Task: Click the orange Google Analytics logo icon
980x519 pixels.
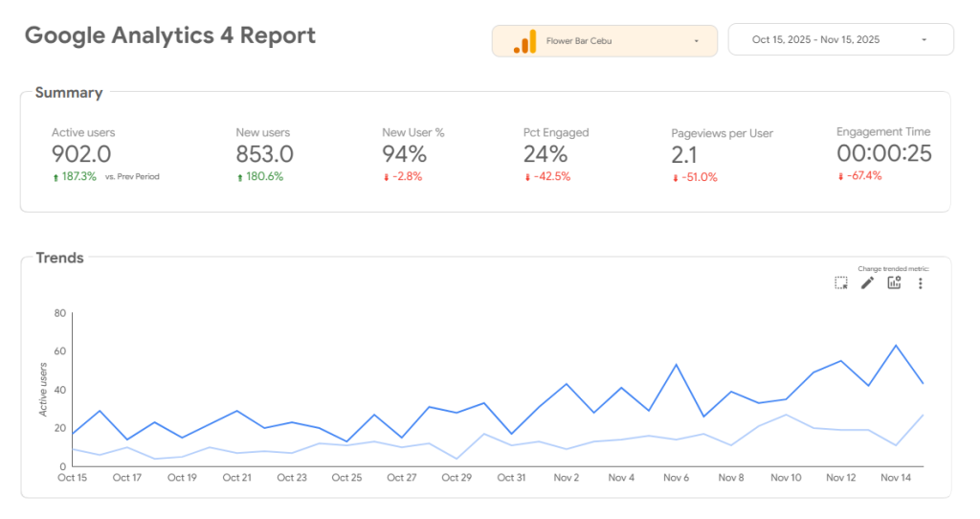Action: point(524,41)
